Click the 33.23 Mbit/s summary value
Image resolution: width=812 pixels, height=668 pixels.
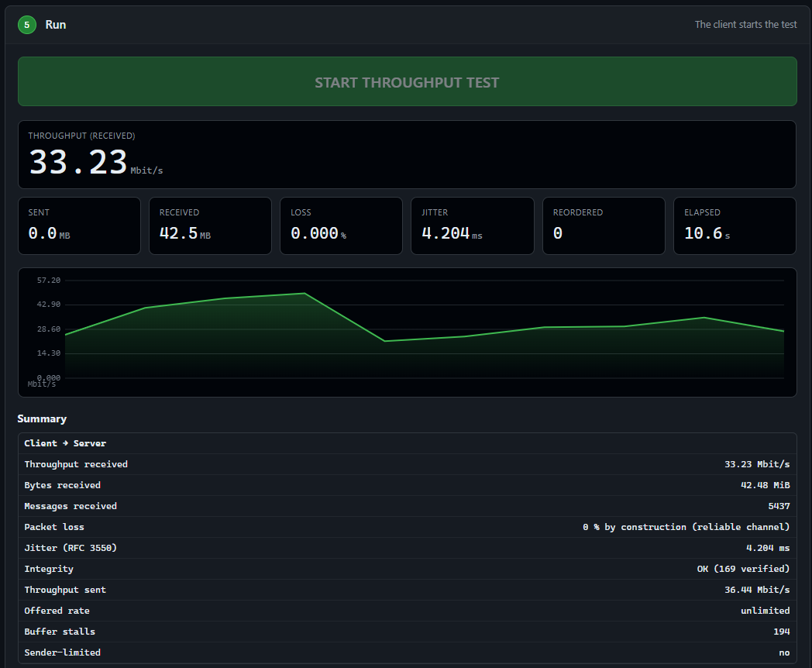coord(757,464)
